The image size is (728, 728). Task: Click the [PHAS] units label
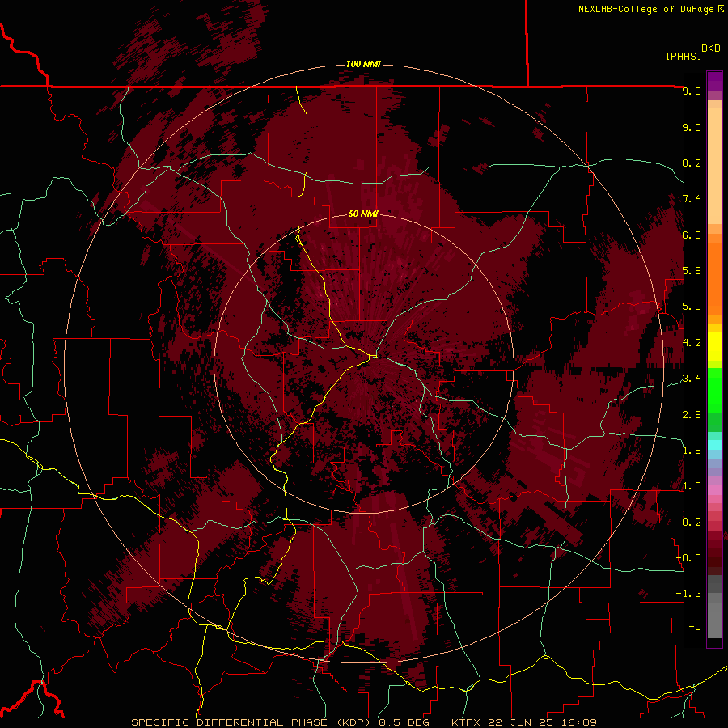tap(684, 56)
